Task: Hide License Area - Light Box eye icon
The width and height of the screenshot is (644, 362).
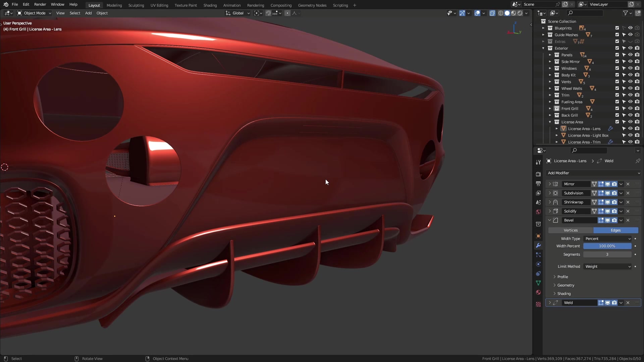Action: click(x=630, y=135)
